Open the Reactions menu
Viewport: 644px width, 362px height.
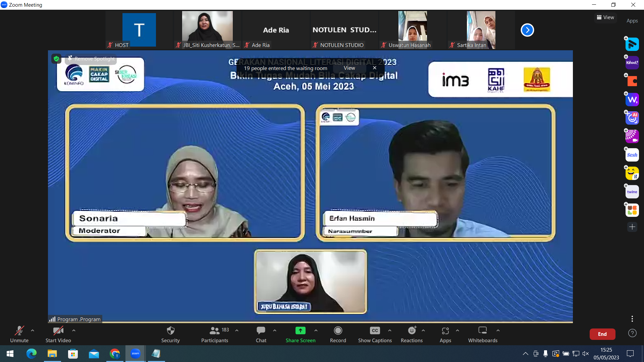[412, 335]
